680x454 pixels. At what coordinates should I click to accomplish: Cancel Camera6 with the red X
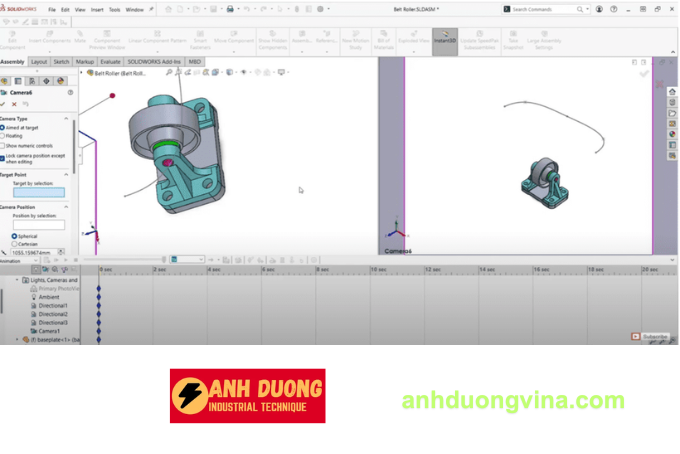point(14,104)
